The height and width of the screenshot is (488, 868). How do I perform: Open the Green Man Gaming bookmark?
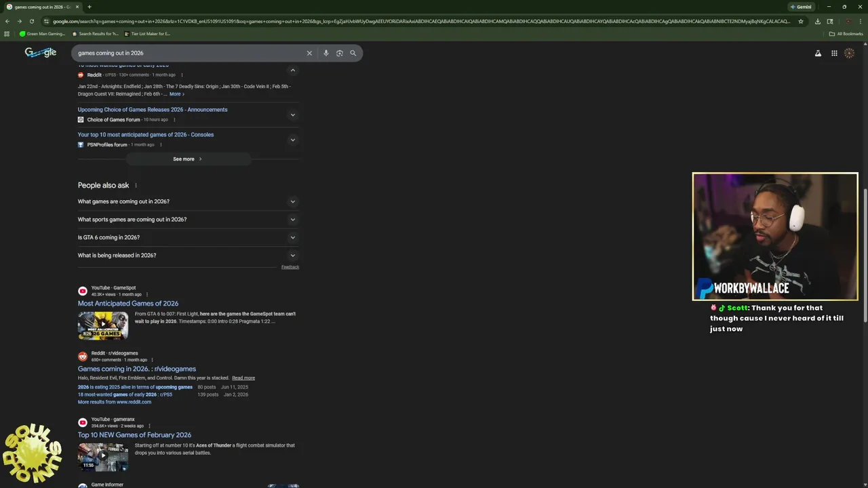[43, 33]
